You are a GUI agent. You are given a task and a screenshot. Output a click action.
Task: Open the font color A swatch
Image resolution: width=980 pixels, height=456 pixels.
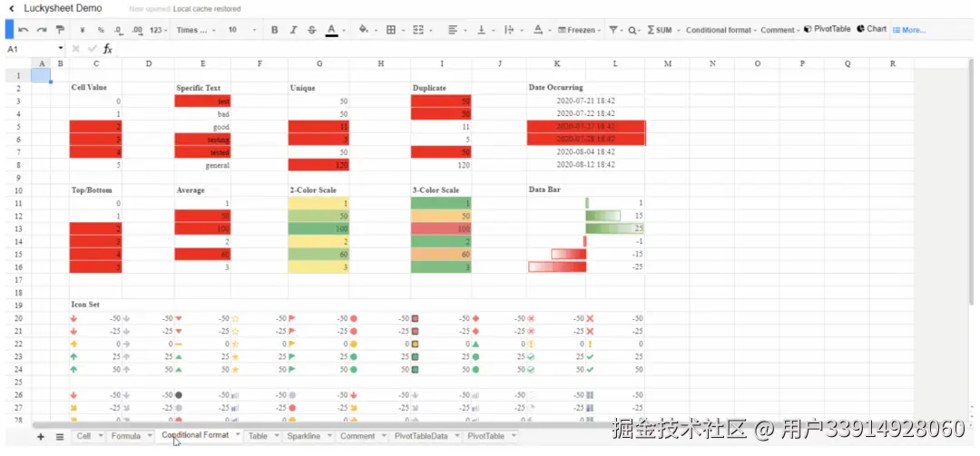point(331,30)
